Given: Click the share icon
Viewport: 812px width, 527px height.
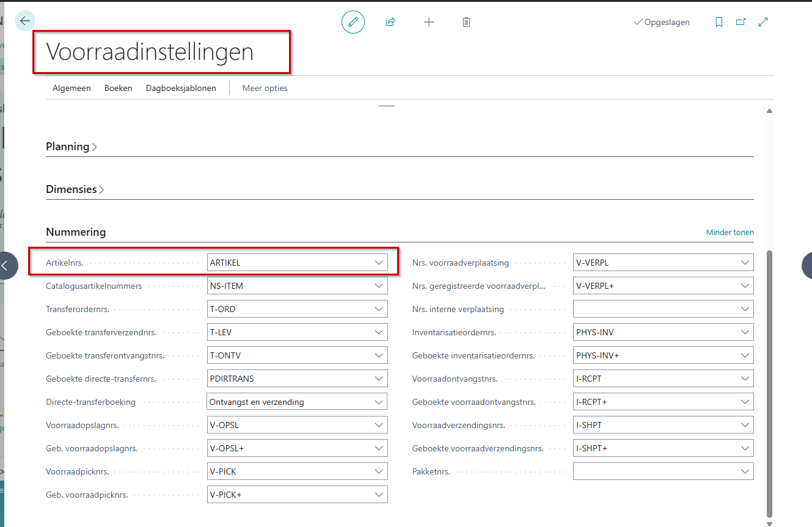Looking at the screenshot, I should coord(390,22).
